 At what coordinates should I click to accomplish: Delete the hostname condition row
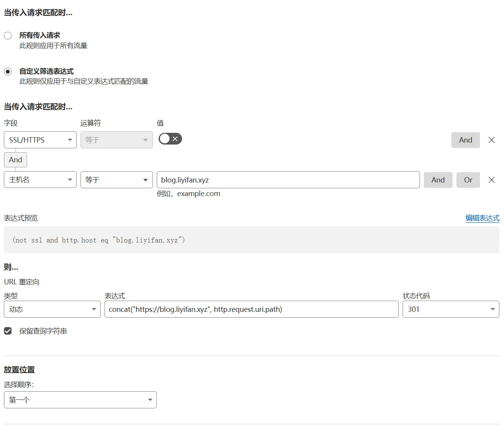(x=491, y=180)
